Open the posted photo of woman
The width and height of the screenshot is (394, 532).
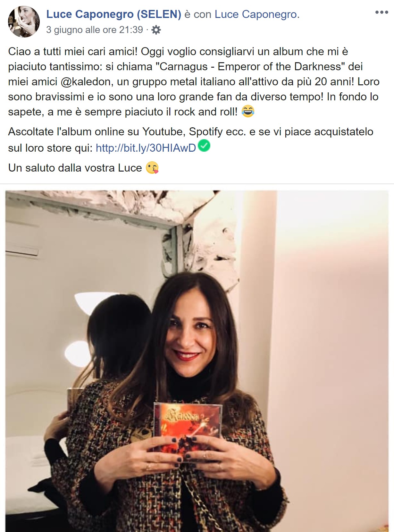tap(197, 361)
